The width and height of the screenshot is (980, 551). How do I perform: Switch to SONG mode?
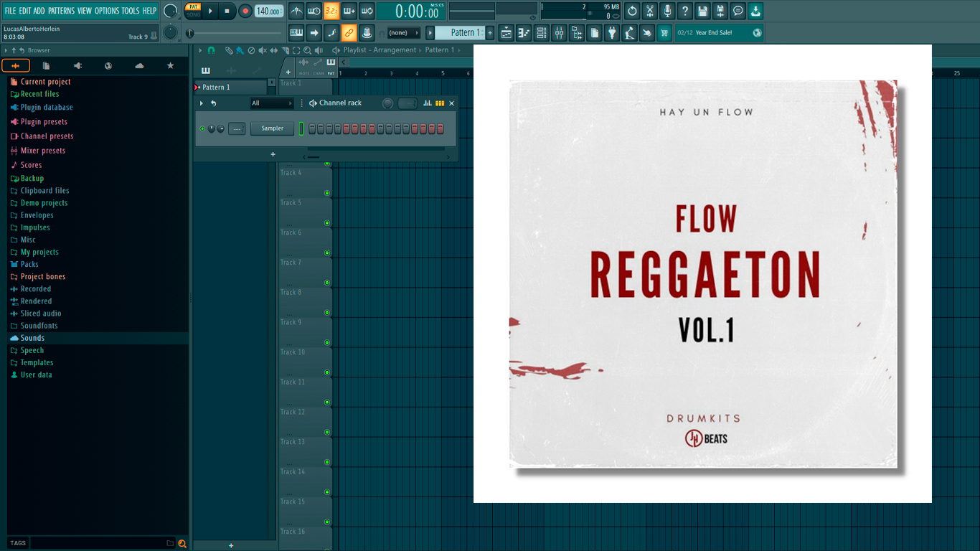tap(194, 14)
